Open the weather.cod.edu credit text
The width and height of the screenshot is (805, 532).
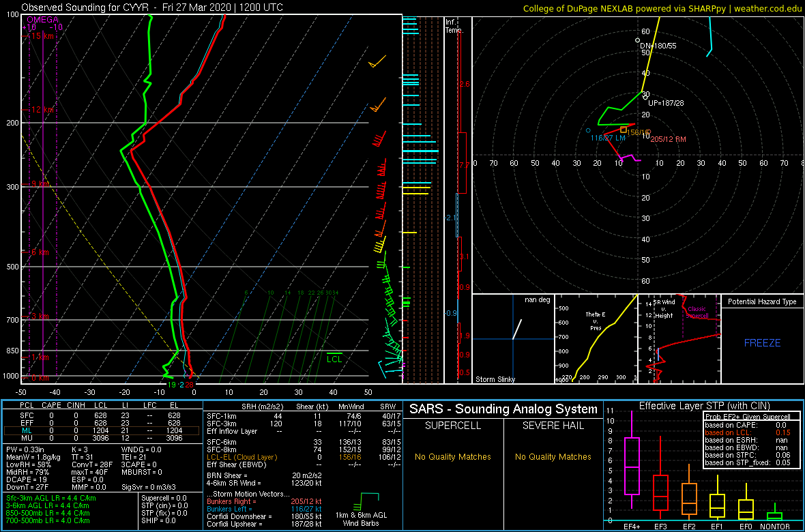click(x=769, y=8)
